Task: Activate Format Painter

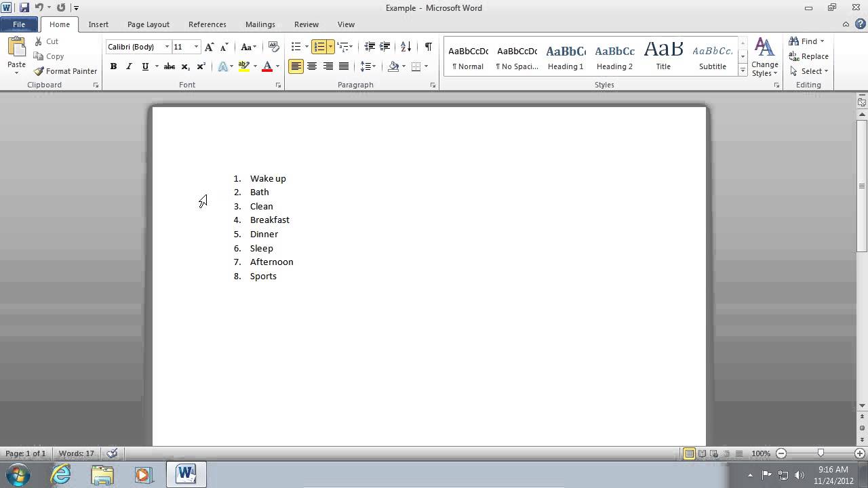Action: point(66,71)
